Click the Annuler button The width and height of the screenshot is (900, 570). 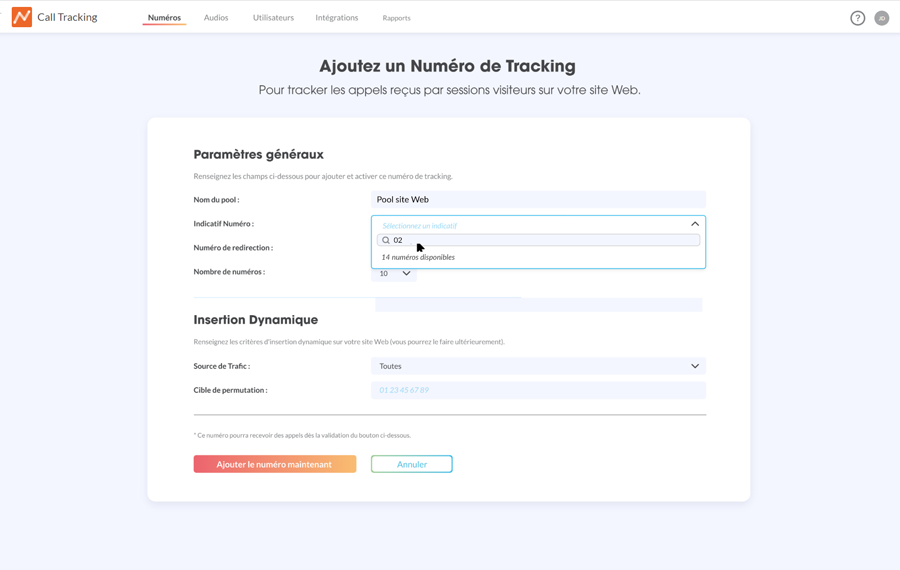[411, 464]
